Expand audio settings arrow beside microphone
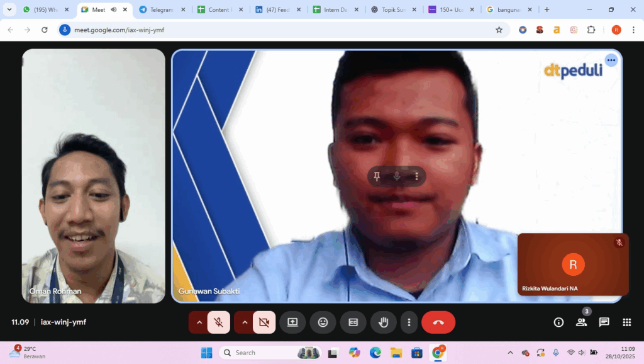Screen dimensions: 644x364 (199, 322)
